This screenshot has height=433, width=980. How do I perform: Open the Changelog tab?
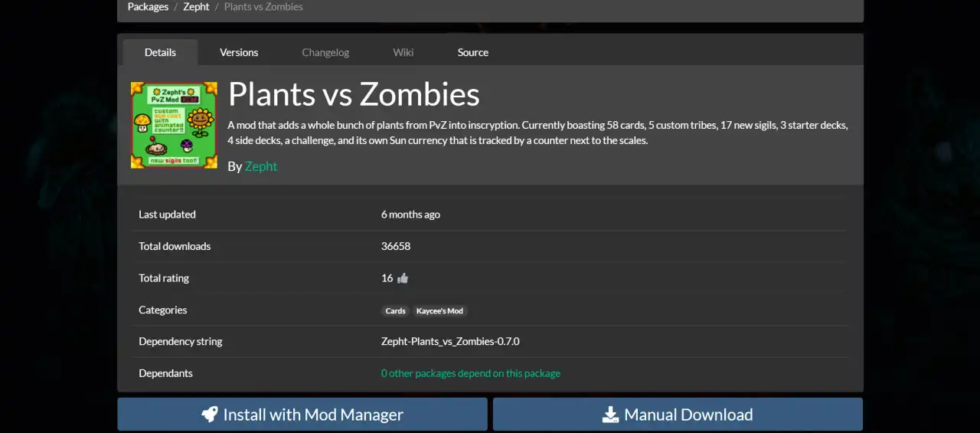pos(325,52)
